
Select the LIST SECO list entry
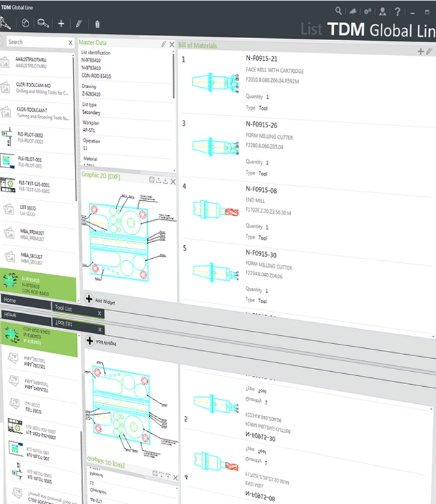38,211
